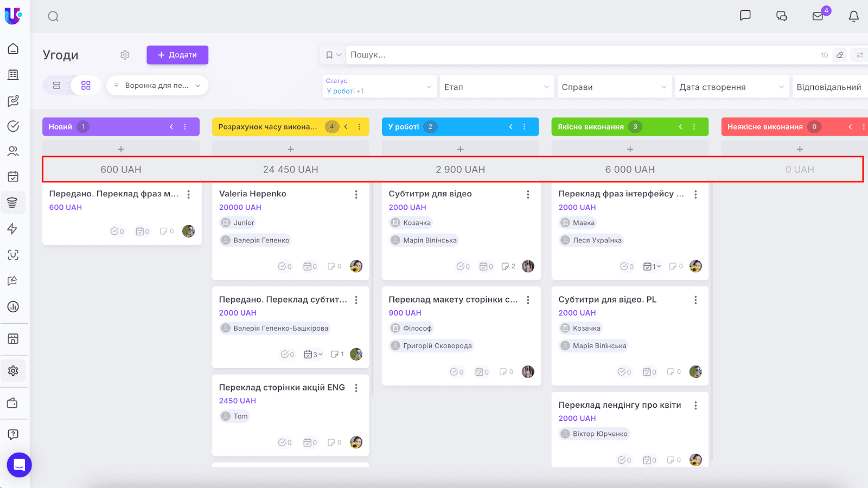Collapse the Неякісне виконання column with arrow
Viewport: 868px width, 488px height.
pos(850,127)
